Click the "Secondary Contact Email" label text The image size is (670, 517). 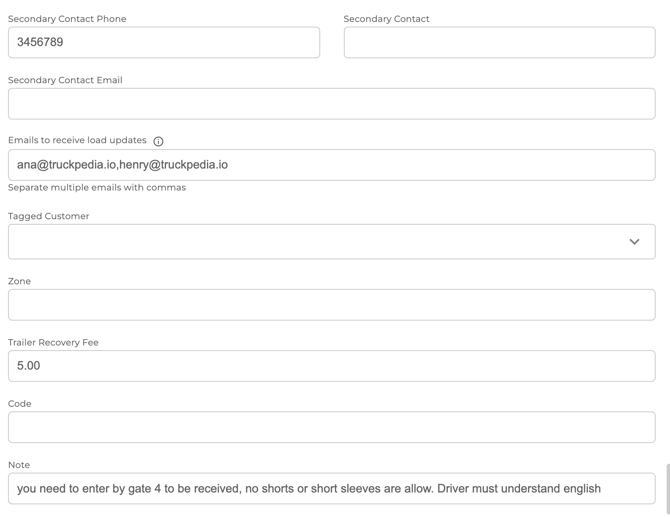click(x=65, y=80)
